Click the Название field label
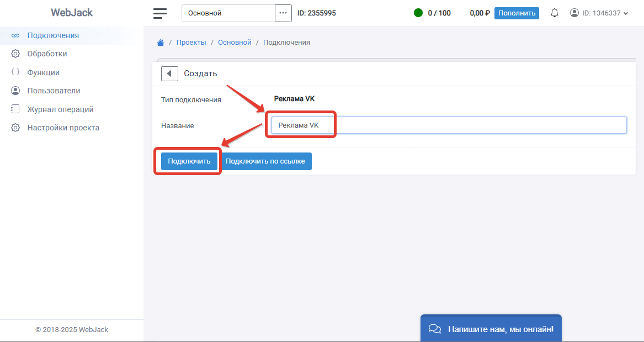This screenshot has height=342, width=644. click(178, 126)
